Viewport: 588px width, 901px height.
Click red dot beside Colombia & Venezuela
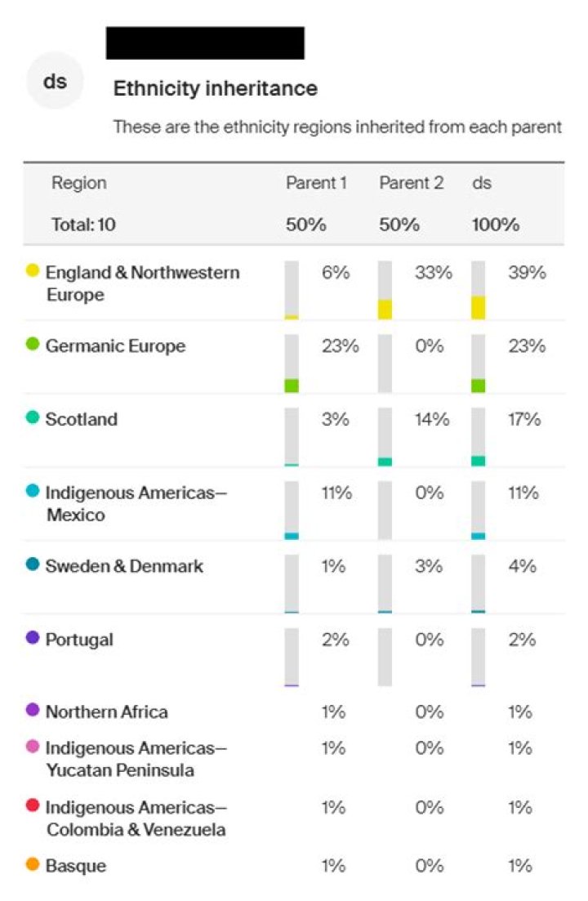pyautogui.click(x=33, y=806)
